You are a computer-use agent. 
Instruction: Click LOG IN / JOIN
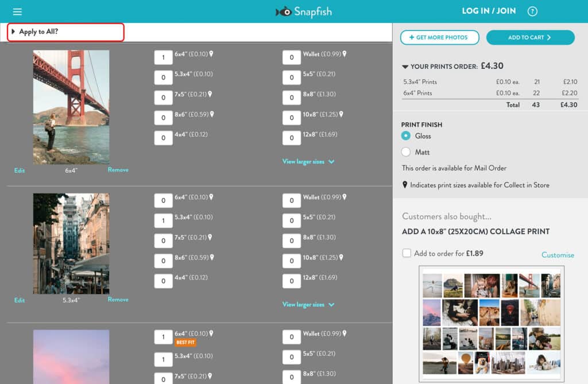click(489, 11)
